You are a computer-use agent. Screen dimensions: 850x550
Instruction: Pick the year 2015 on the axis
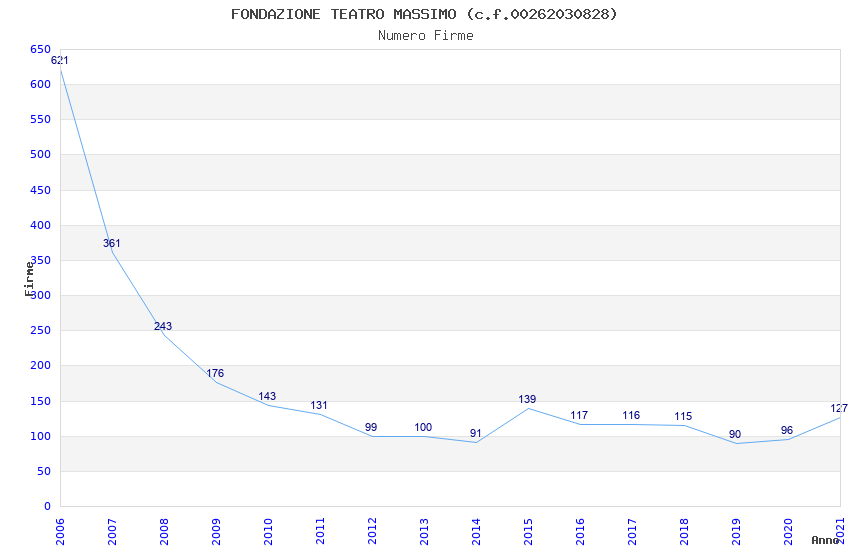tap(529, 531)
